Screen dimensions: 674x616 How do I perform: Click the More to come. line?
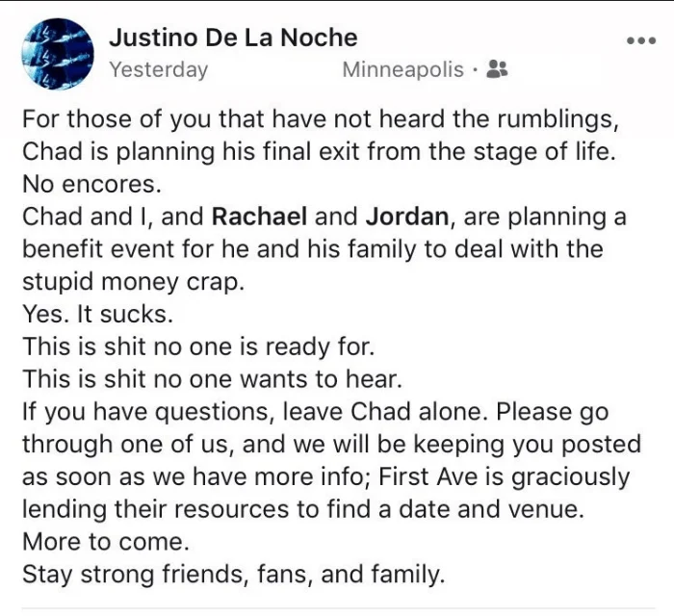pos(106,541)
